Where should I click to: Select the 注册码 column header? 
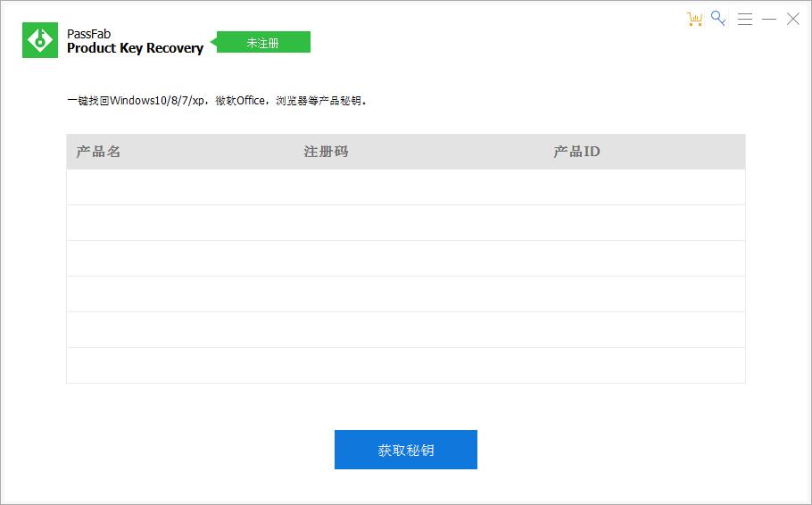(326, 152)
